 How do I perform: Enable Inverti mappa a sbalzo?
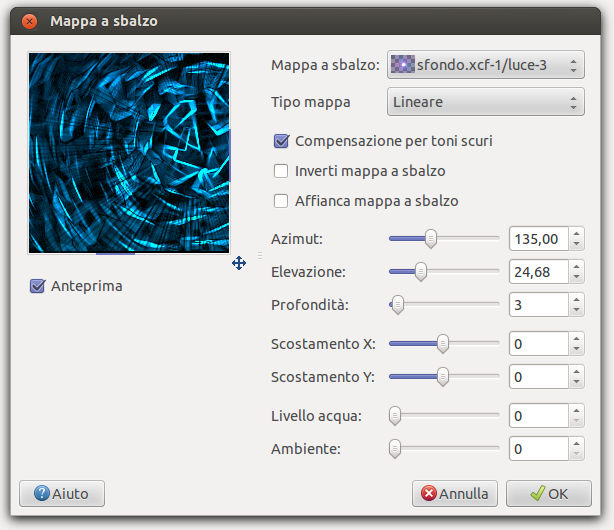tap(281, 171)
